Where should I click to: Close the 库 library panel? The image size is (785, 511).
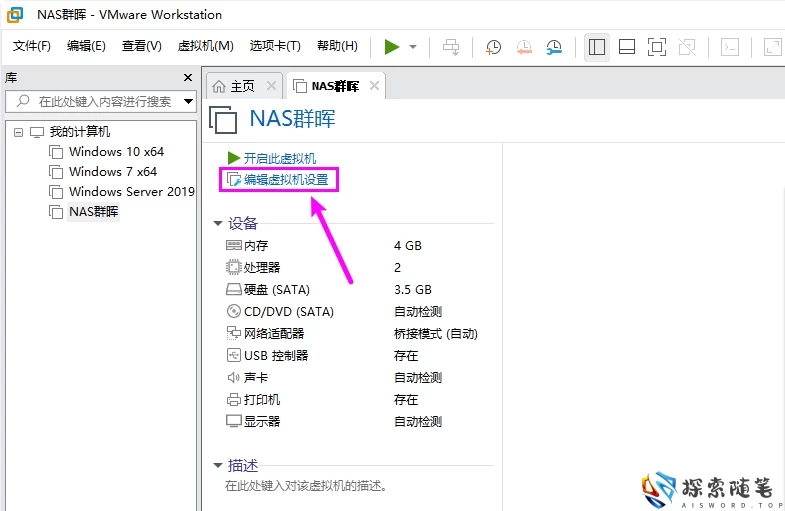(188, 78)
